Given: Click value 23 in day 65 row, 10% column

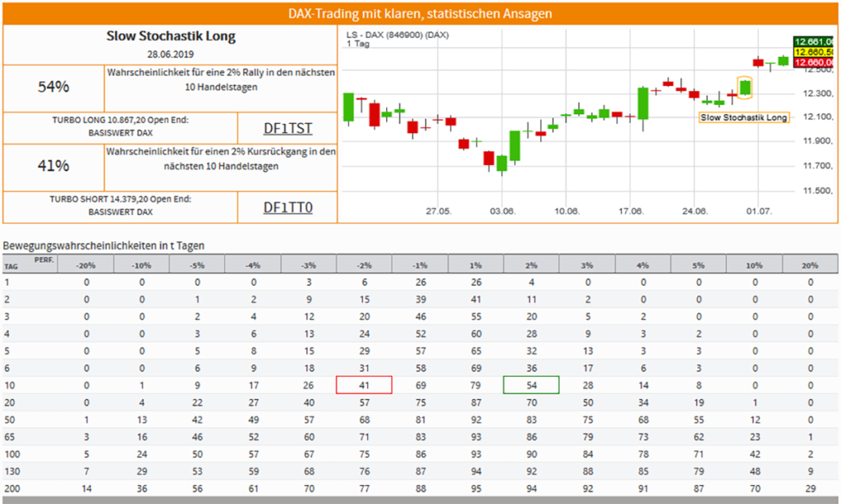Looking at the screenshot, I should coord(756,437).
